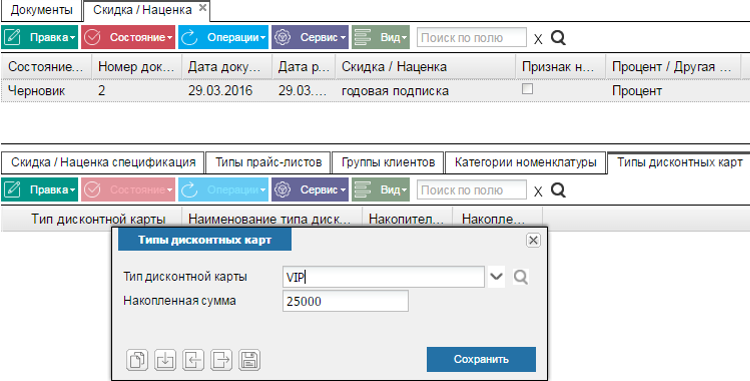Click the Дата доку... column header
This screenshot has height=381, width=750.
coord(227,67)
